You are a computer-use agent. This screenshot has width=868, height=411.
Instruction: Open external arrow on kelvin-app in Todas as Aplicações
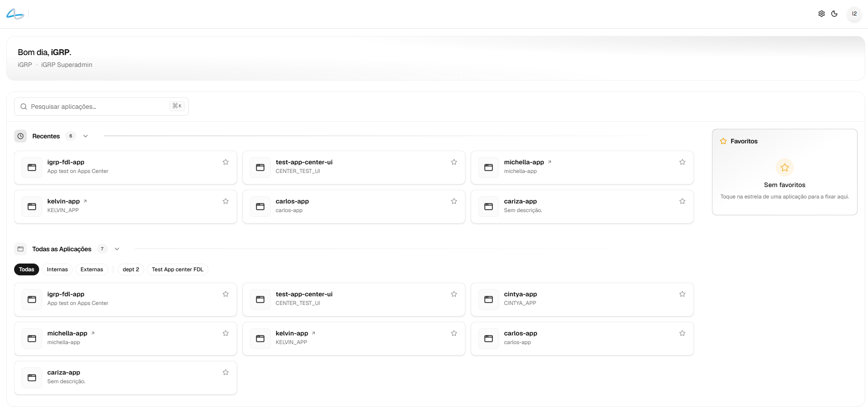(313, 333)
